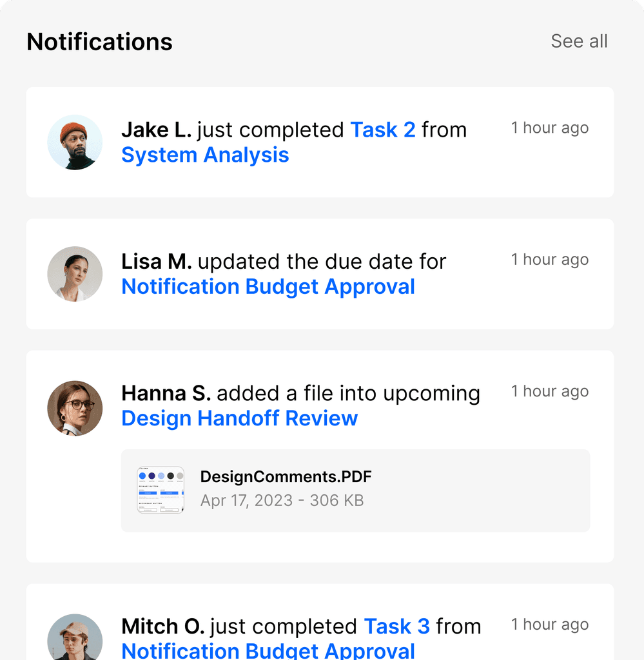Click Lisa M.'s profile avatar
Image resolution: width=644 pixels, height=660 pixels.
coord(75,274)
